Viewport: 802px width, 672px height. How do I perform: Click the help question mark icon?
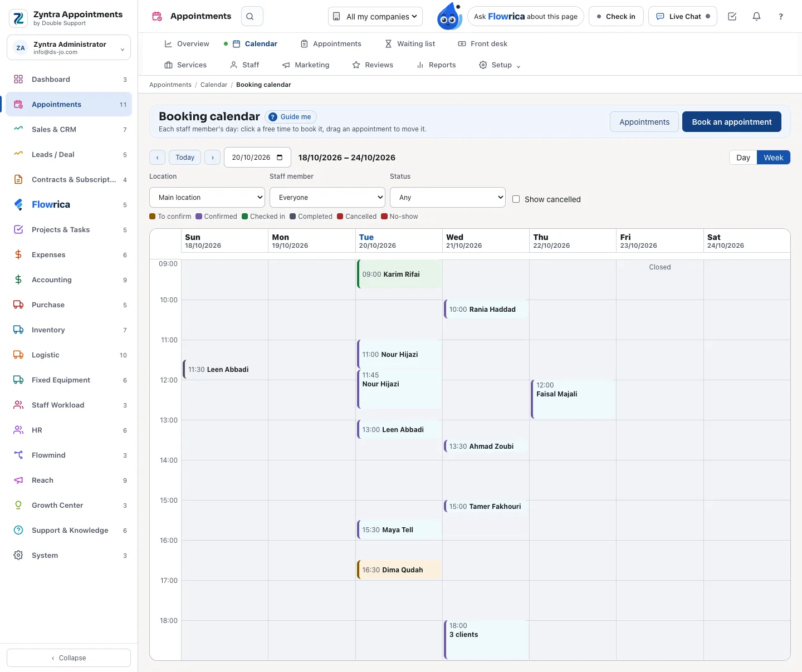[x=781, y=17]
